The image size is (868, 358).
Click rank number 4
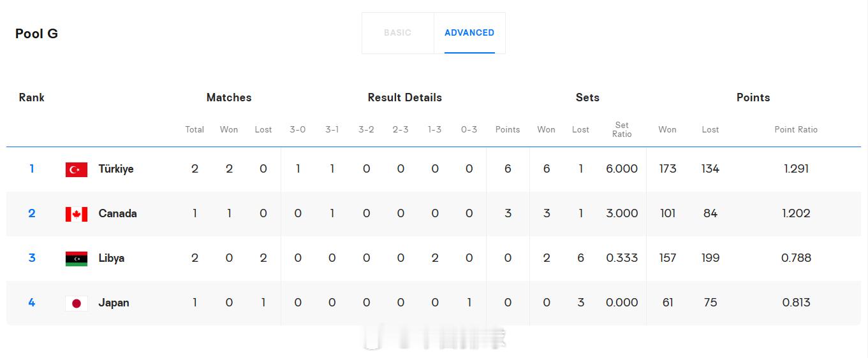point(32,303)
